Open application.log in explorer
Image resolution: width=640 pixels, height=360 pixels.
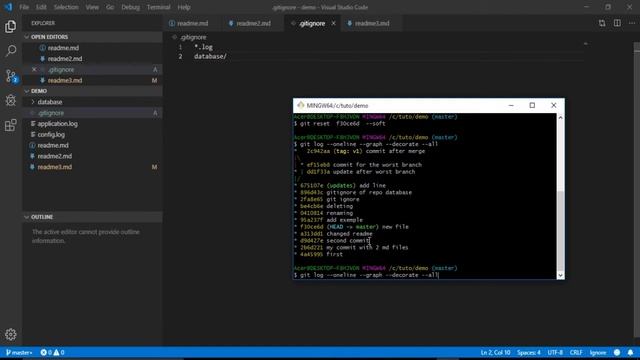(92, 124)
